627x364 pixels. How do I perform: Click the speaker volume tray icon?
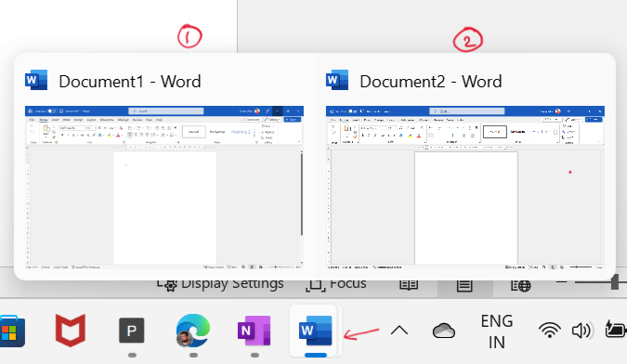tap(582, 331)
